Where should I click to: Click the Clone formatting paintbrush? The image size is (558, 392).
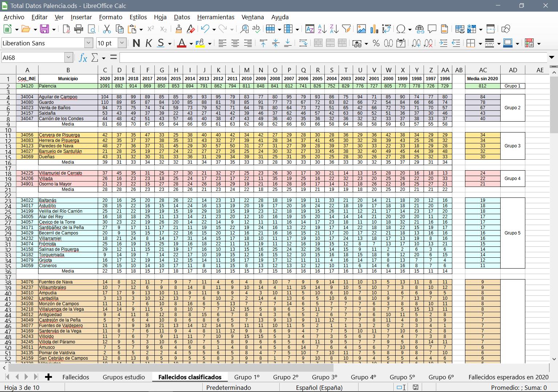click(178, 29)
